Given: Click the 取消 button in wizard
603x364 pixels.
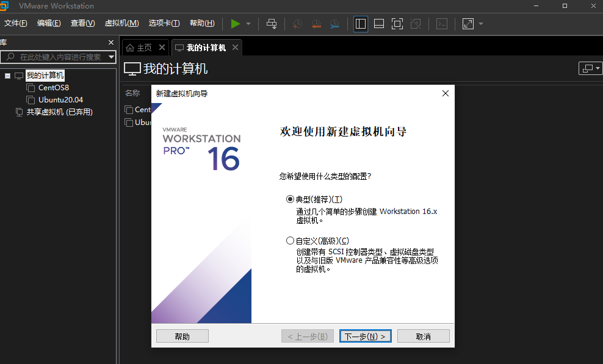Looking at the screenshot, I should 424,337.
